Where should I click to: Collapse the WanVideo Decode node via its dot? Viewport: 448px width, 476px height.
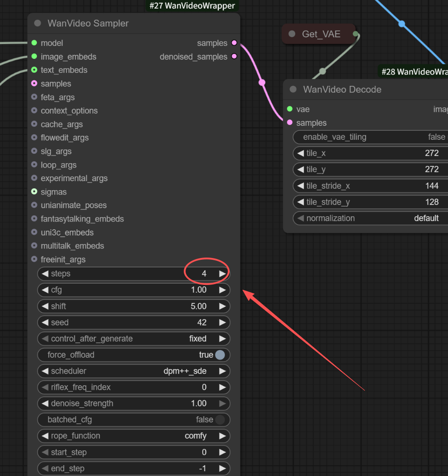(293, 89)
